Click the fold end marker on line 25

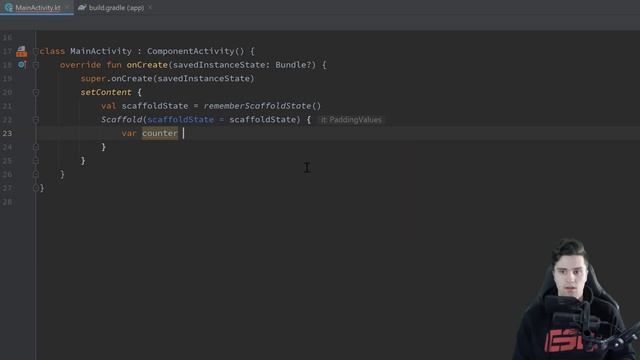pyautogui.click(x=36, y=161)
